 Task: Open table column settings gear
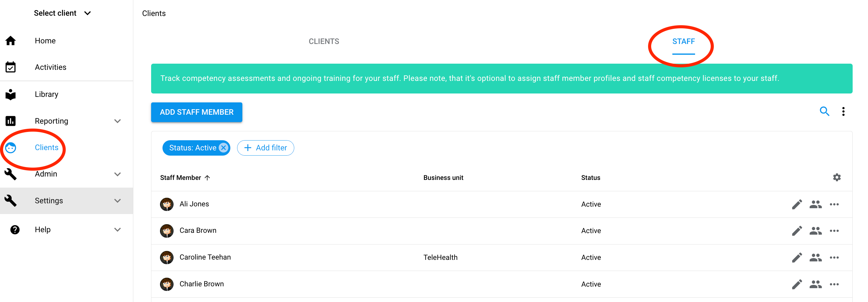837,177
